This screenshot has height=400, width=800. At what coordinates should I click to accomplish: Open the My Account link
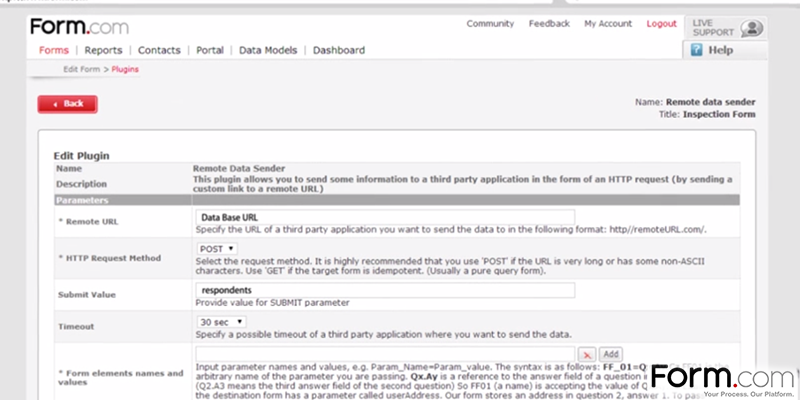coord(609,23)
